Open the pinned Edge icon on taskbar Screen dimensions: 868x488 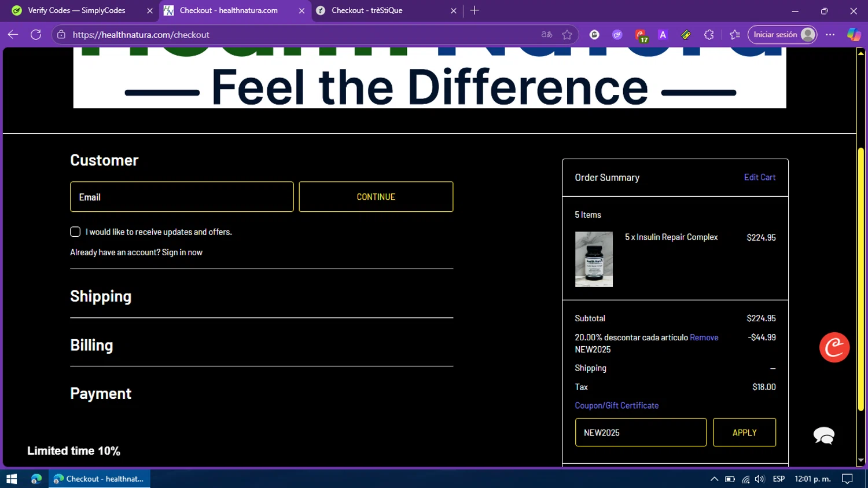(36, 479)
